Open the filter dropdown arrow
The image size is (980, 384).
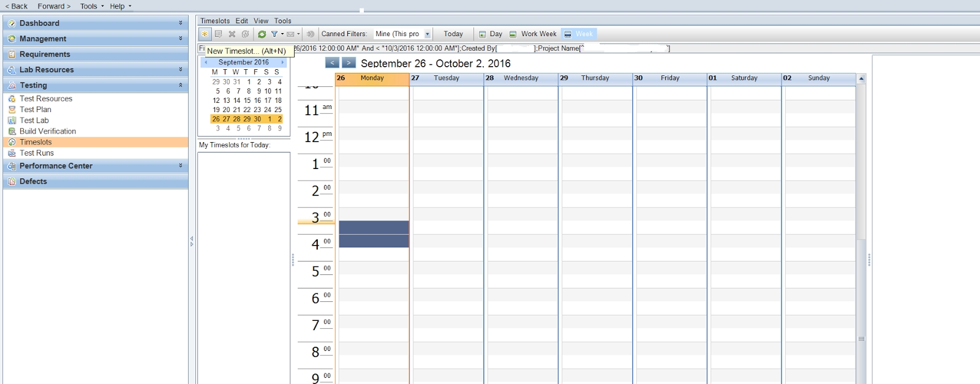tap(282, 34)
